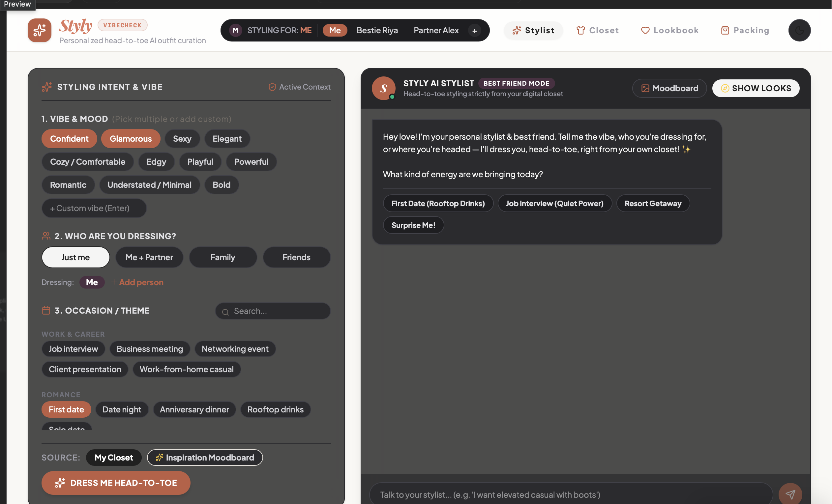Click the Active Context shield icon

click(272, 87)
